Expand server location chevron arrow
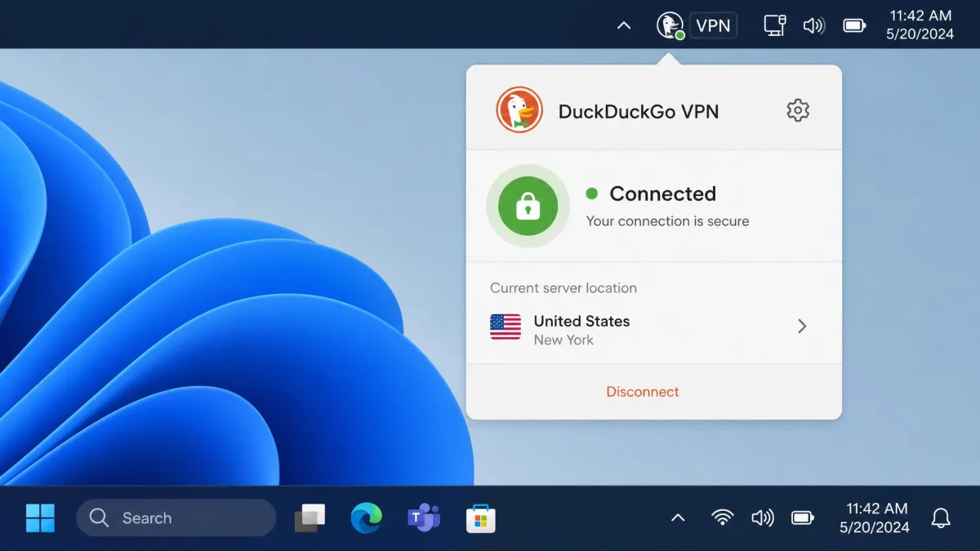This screenshot has width=980, height=551. 802,327
